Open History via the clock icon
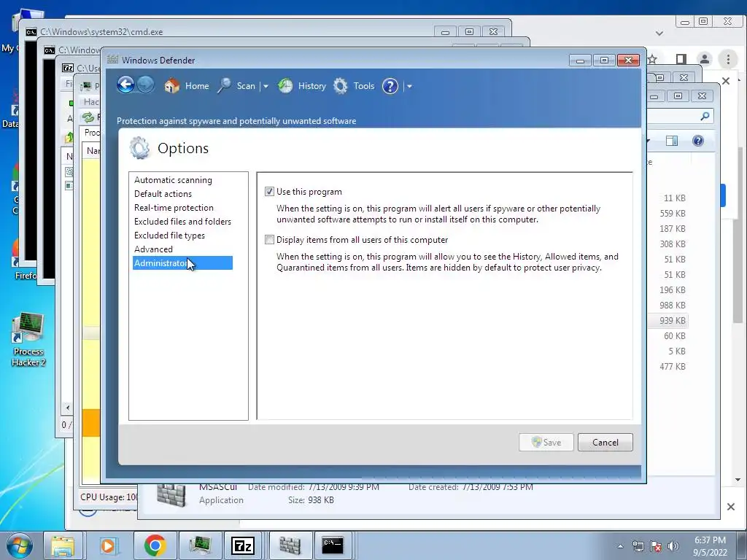The height and width of the screenshot is (560, 747). (x=285, y=86)
